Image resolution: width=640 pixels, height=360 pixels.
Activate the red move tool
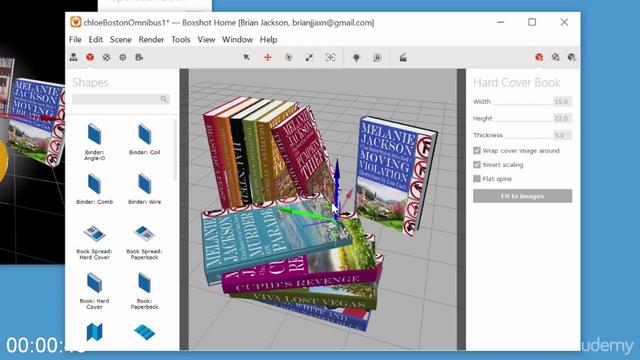[267, 58]
